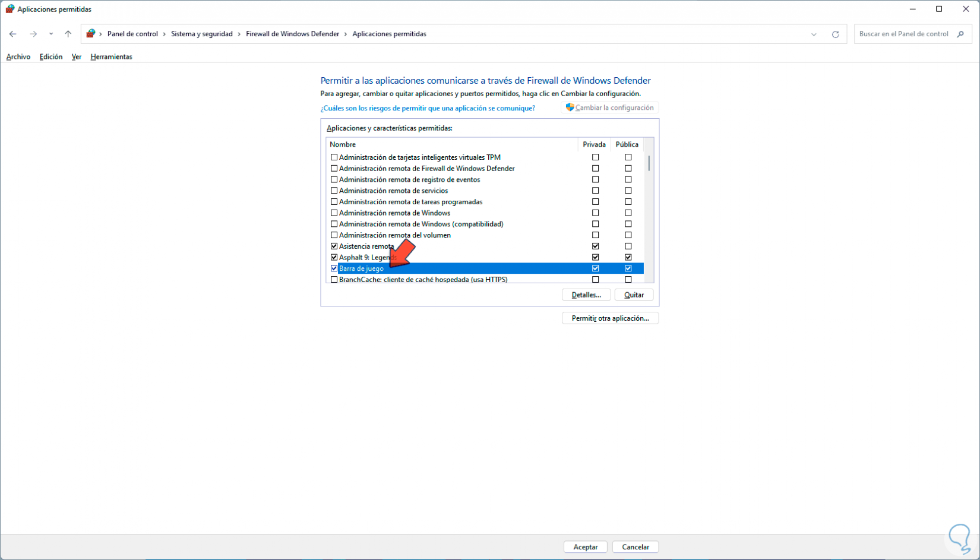Open the Herramientas menu

coord(111,57)
